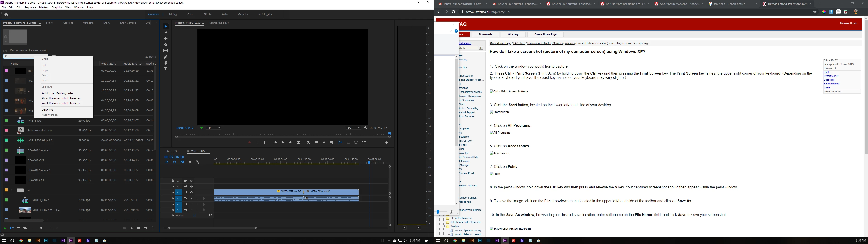
Task: Select the Pen tool
Action: (165, 57)
